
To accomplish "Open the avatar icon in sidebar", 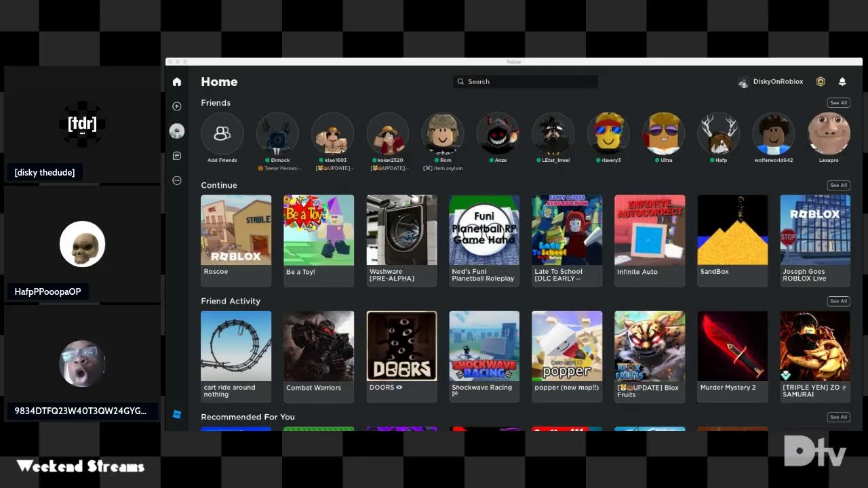I will (177, 131).
